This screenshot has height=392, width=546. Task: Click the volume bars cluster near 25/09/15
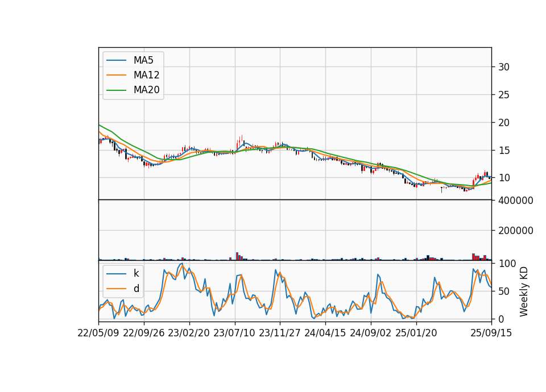[x=482, y=257]
